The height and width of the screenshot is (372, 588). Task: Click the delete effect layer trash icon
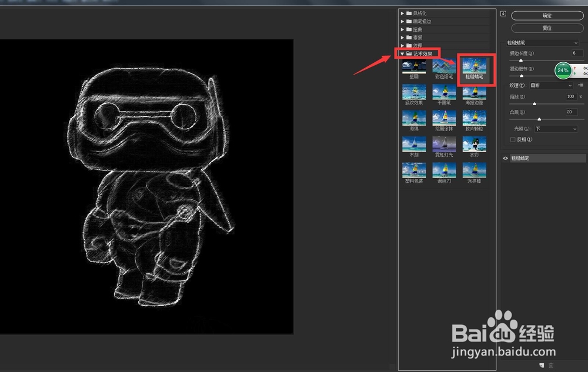[x=551, y=366]
